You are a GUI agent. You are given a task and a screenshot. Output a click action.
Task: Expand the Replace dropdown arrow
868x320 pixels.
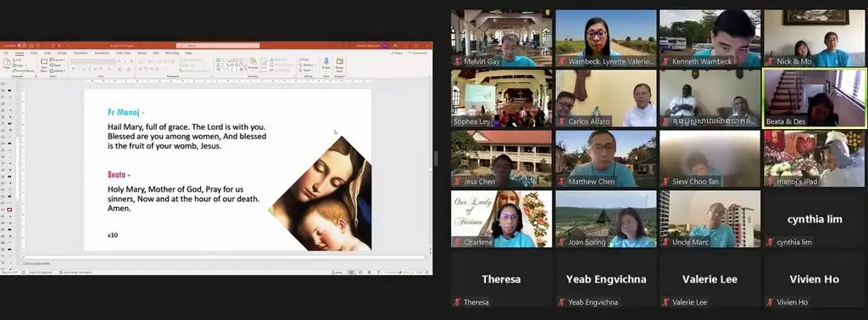click(315, 65)
